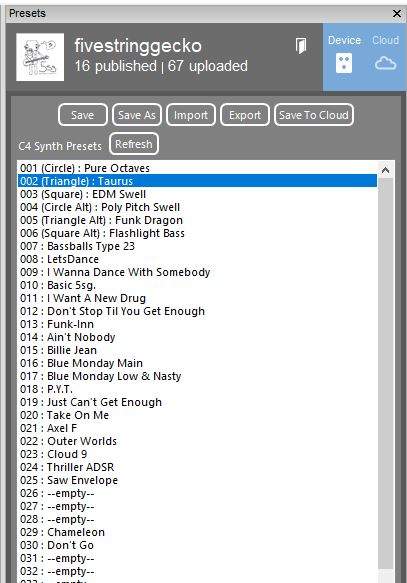The image size is (407, 583).
Task: Select preset 001 Pure Octaves
Action: [197, 168]
